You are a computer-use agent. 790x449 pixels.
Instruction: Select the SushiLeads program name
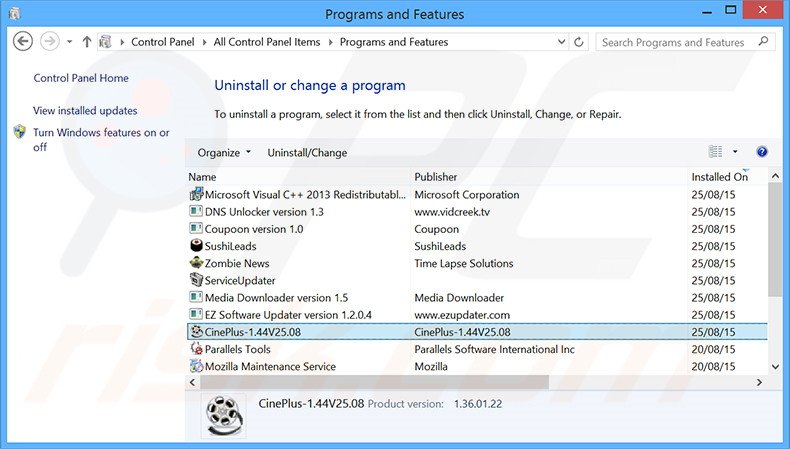coord(230,246)
